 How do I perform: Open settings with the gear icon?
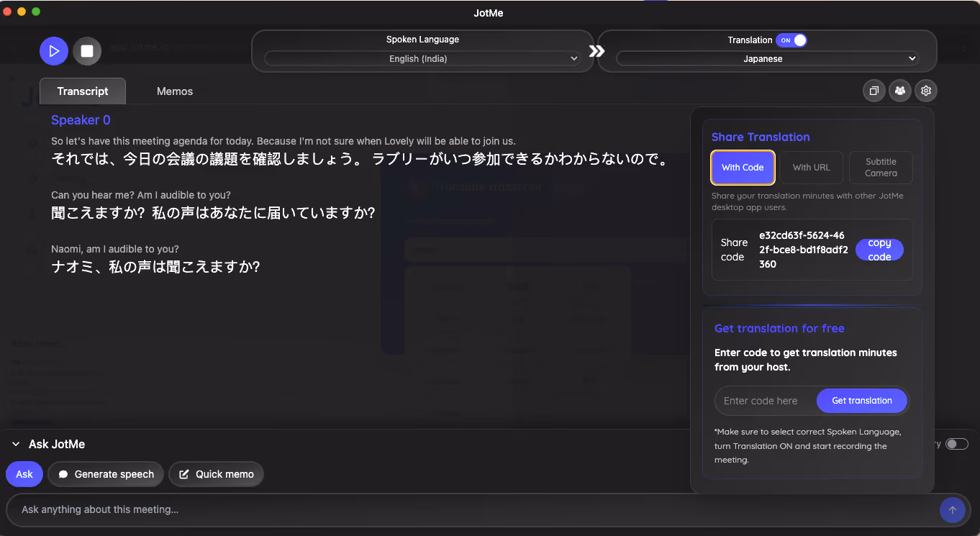coord(926,91)
